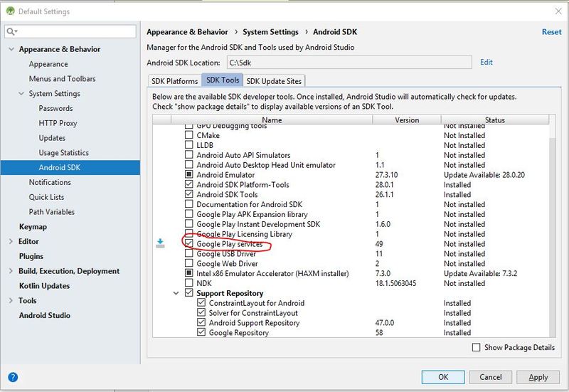Click 'Update Available: 28.0.20' status text
Image resolution: width=569 pixels, height=392 pixels.
484,174
